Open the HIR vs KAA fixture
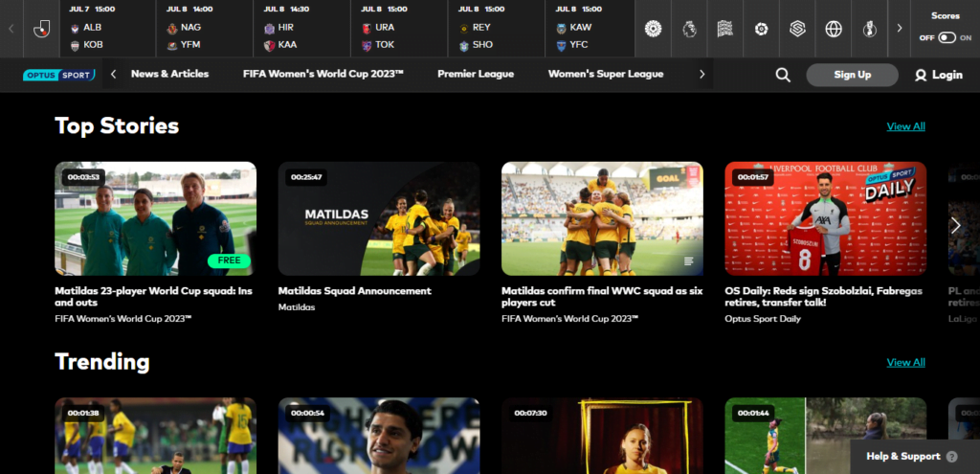 click(x=301, y=29)
